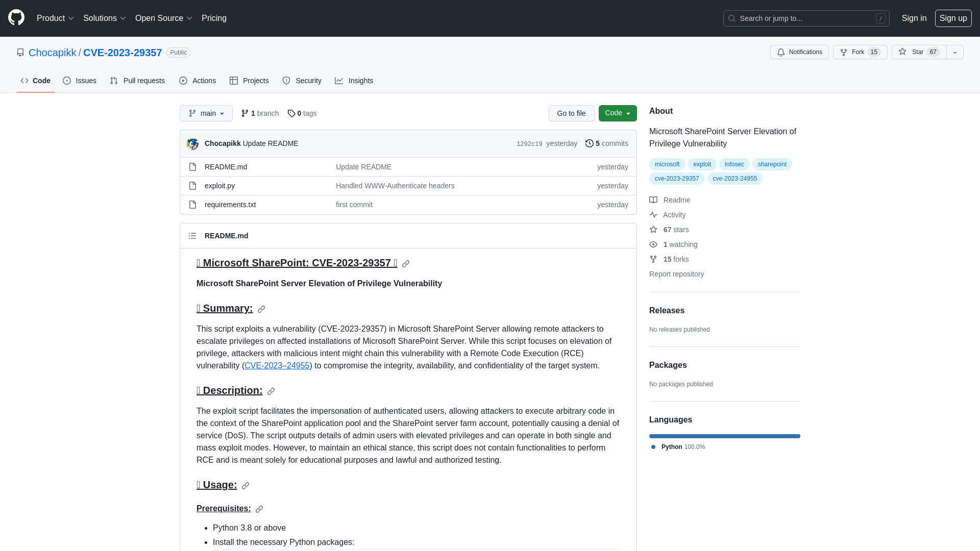
Task: Click the Python language bar
Action: pos(725,436)
